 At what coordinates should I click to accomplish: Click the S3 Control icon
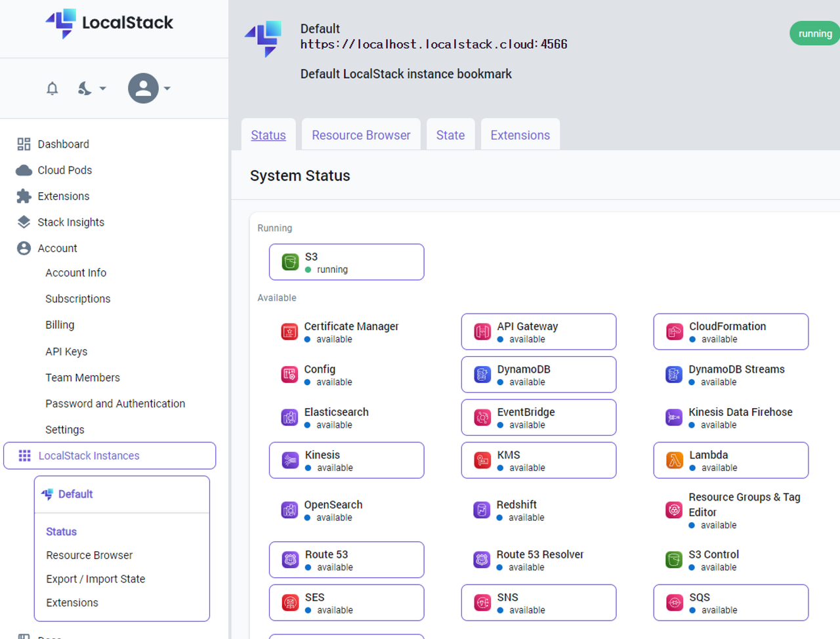pos(674,560)
